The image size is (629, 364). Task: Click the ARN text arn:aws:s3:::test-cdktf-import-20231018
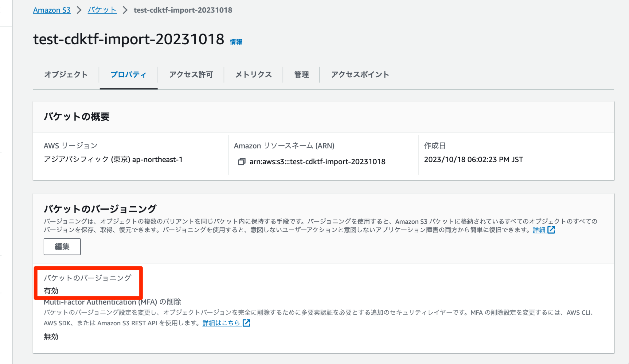click(x=318, y=161)
